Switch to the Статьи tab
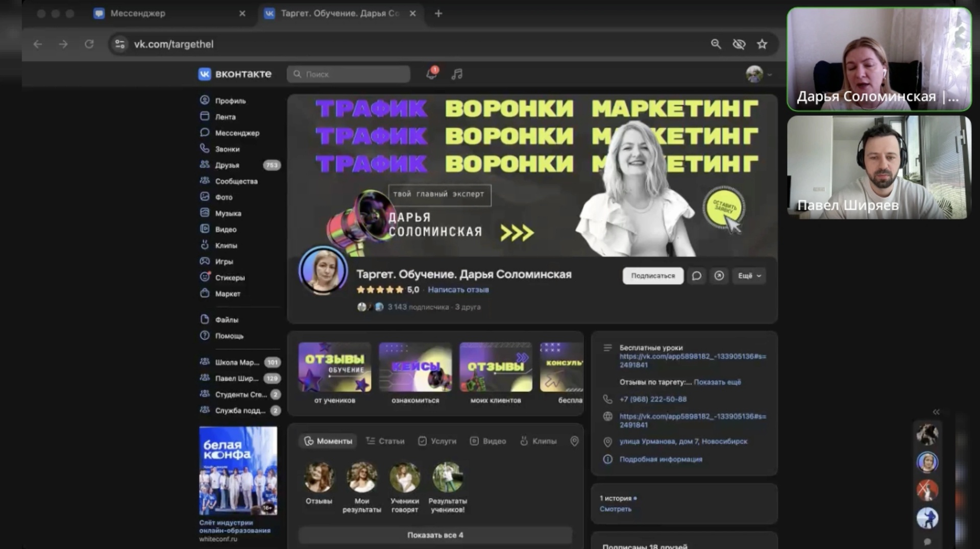Image resolution: width=980 pixels, height=549 pixels. (x=385, y=441)
